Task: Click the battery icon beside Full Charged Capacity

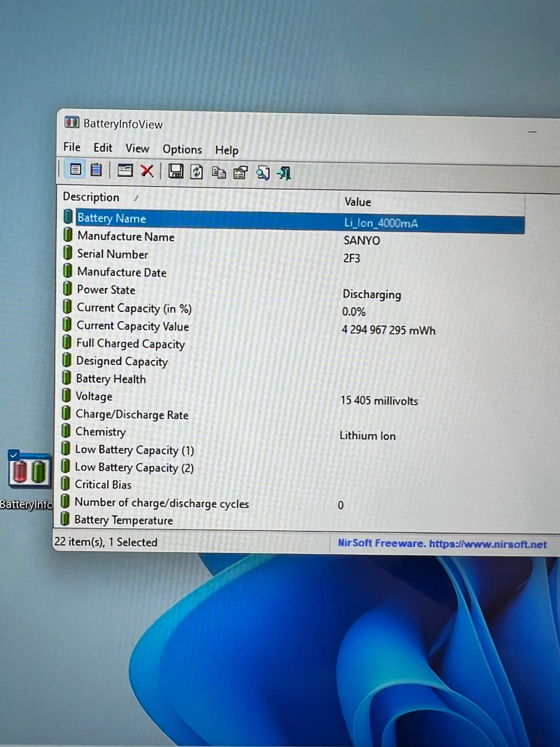Action: click(x=67, y=342)
